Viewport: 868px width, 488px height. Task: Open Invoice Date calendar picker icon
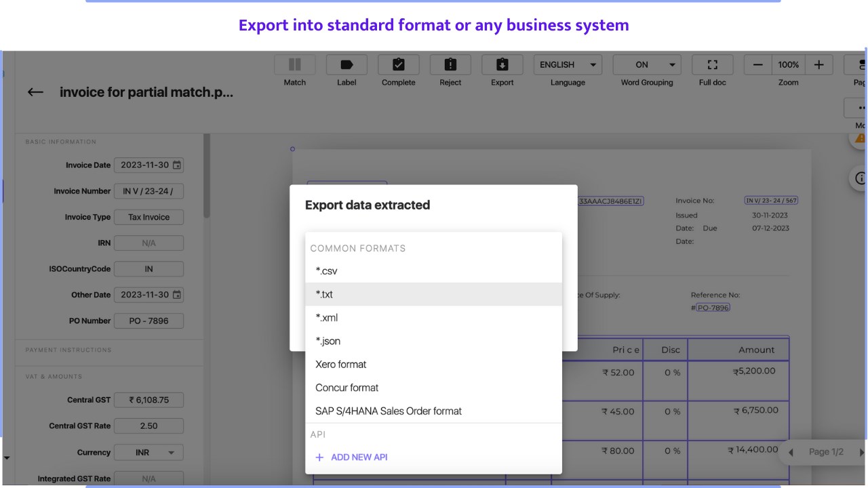[177, 165]
